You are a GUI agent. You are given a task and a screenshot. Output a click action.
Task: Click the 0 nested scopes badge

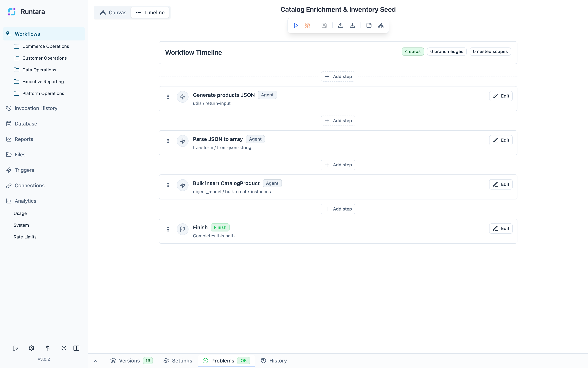[x=490, y=51]
